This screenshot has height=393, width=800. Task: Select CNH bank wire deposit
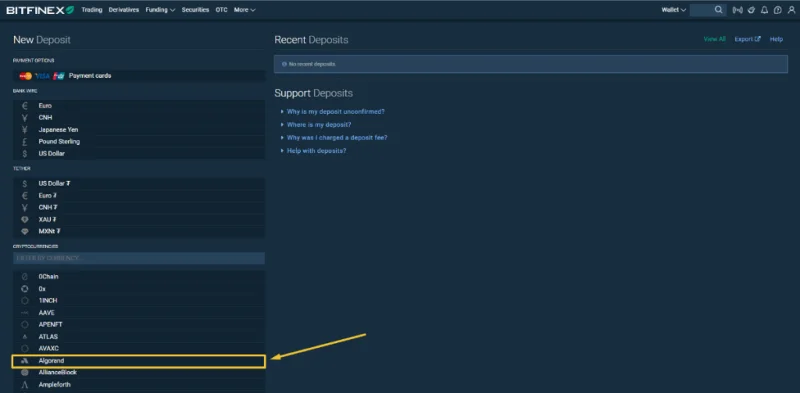139,117
